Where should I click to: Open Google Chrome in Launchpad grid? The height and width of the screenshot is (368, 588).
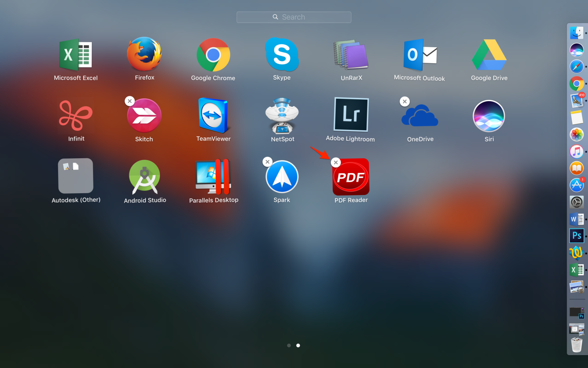click(213, 55)
